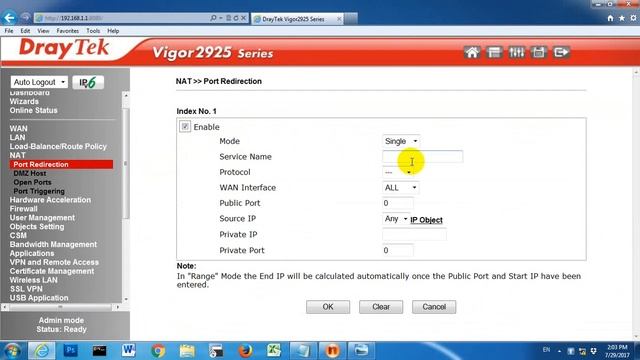Open IE favorites star icon

(x=622, y=18)
